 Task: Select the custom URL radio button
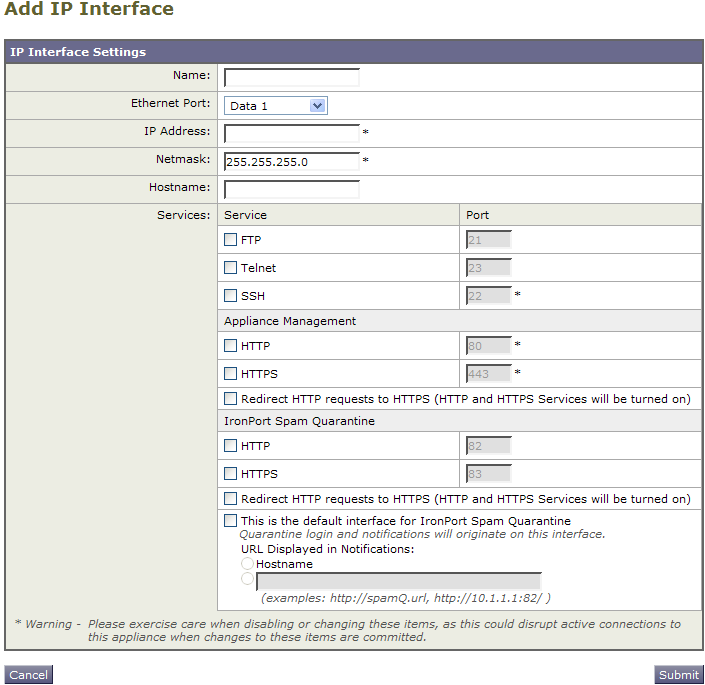coord(247,578)
